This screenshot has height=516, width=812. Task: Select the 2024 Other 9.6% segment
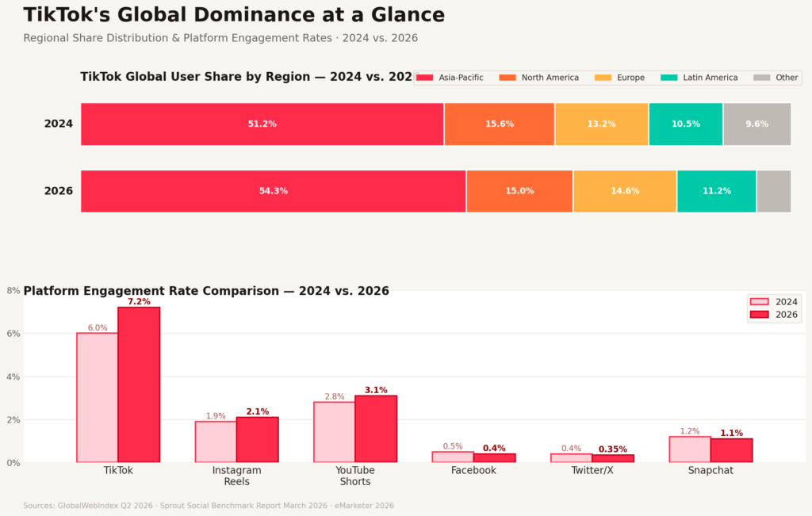click(x=757, y=124)
